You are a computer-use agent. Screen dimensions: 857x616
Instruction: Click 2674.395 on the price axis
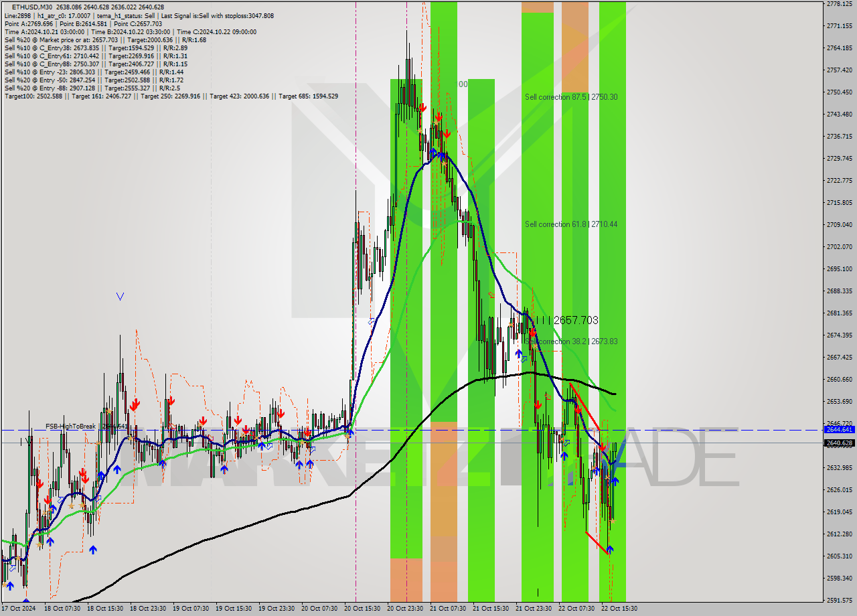840,335
